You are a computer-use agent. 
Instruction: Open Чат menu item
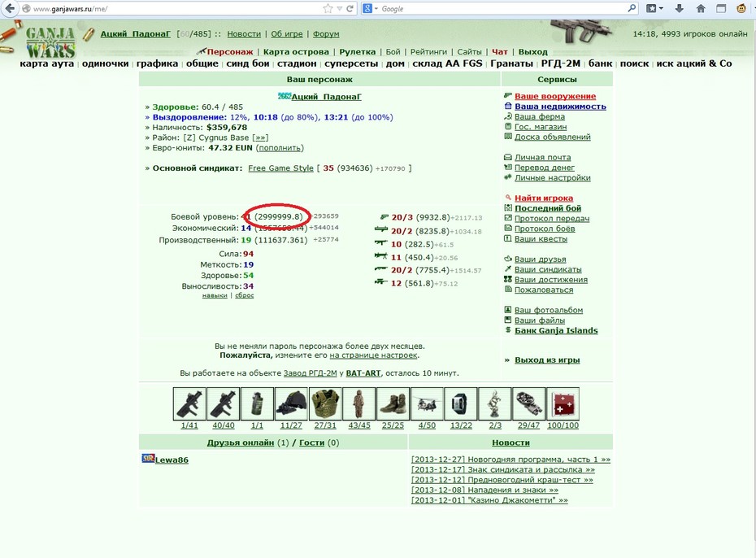[x=499, y=51]
